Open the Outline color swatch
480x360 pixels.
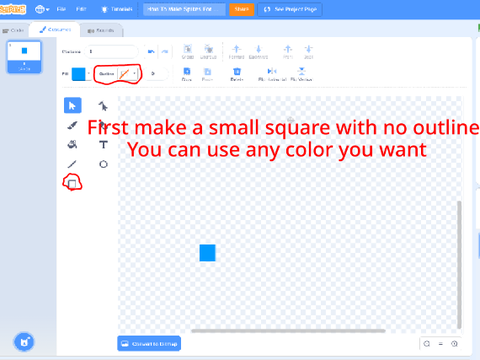[124, 74]
